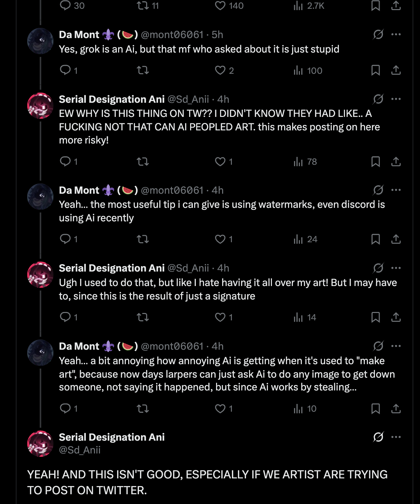Bookmark the 'Ugh I used to do that' tweet

[x=376, y=317]
